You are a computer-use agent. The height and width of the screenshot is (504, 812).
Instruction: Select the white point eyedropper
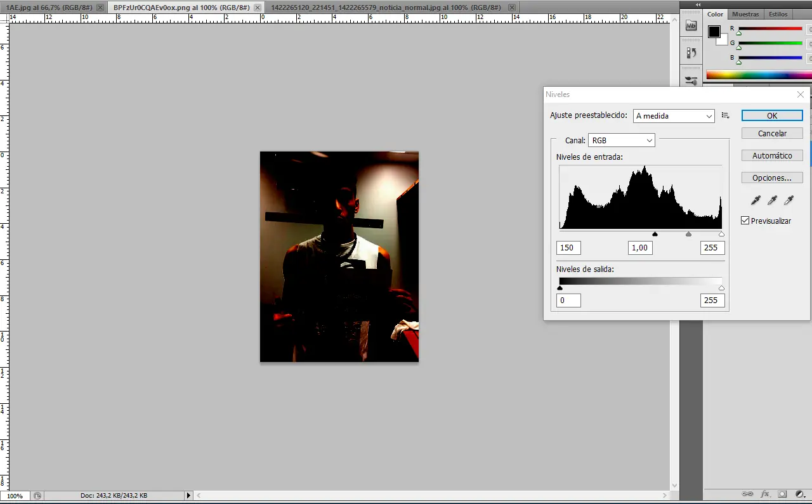[789, 200]
